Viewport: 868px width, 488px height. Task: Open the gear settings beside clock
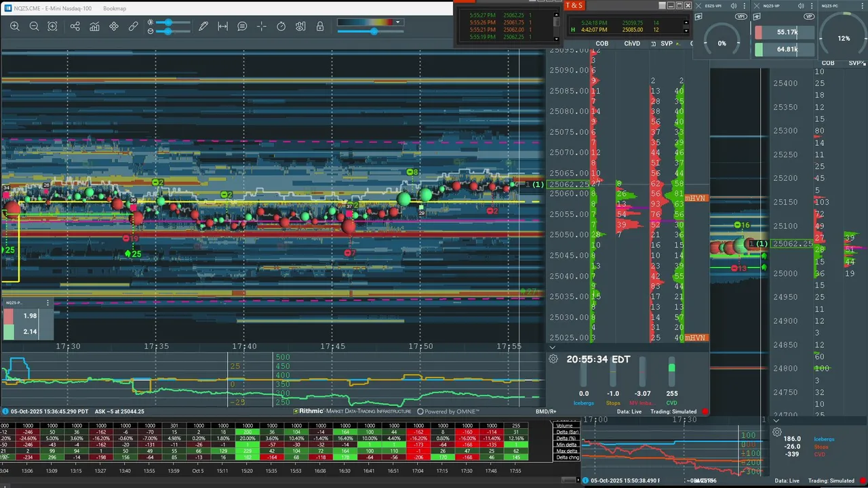pos(553,359)
